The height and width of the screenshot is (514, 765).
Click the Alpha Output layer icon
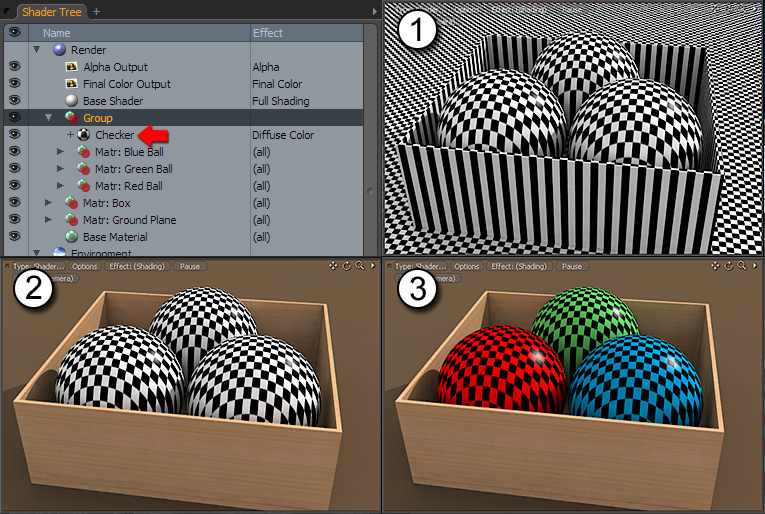point(71,67)
